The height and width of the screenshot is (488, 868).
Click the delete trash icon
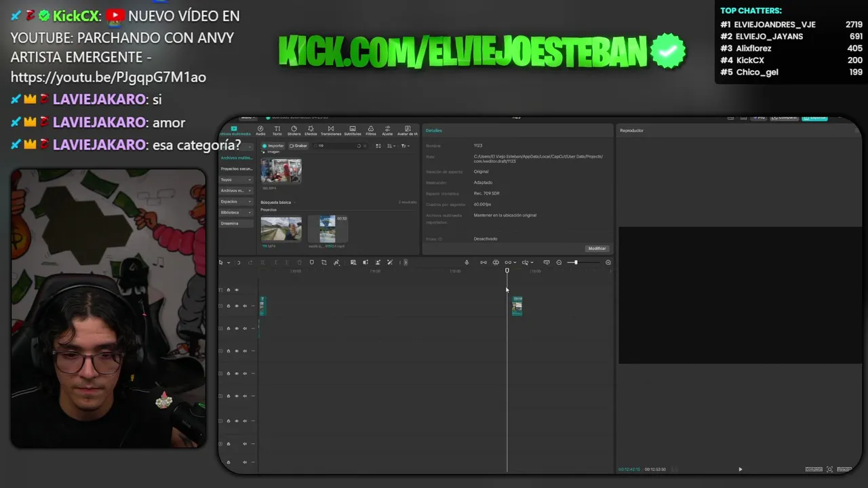point(299,262)
